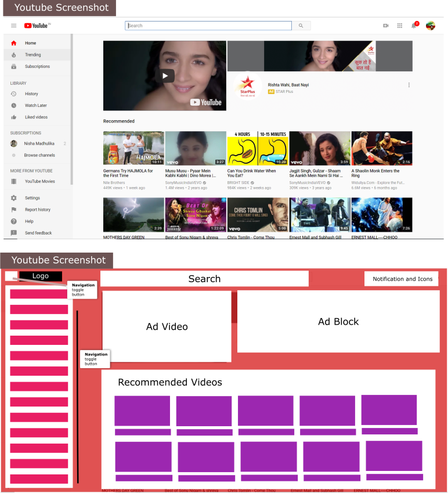Open the Nisha Madhulika subscription
The height and width of the screenshot is (493, 448).
pos(38,143)
